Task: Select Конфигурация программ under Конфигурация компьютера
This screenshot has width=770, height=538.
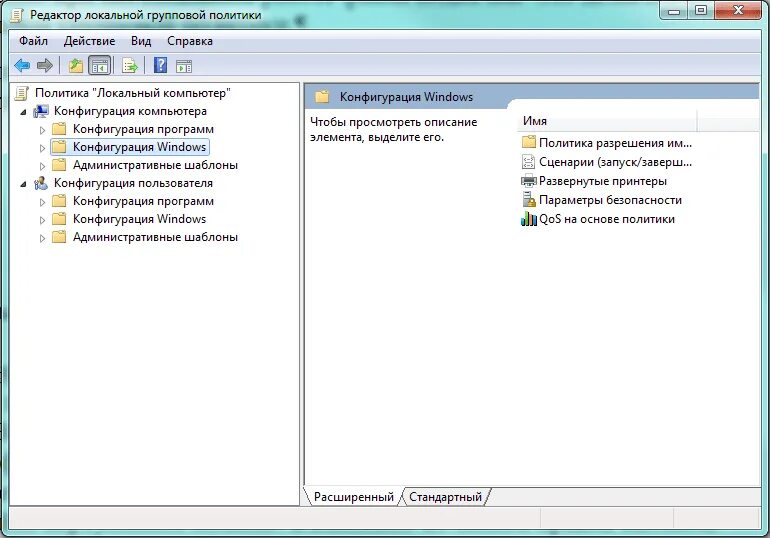Action: coord(143,129)
